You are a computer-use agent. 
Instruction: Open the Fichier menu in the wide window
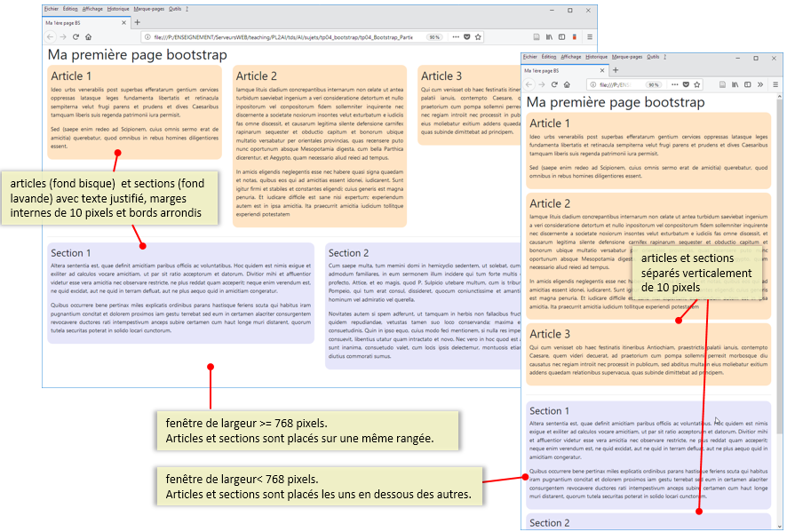pos(51,8)
